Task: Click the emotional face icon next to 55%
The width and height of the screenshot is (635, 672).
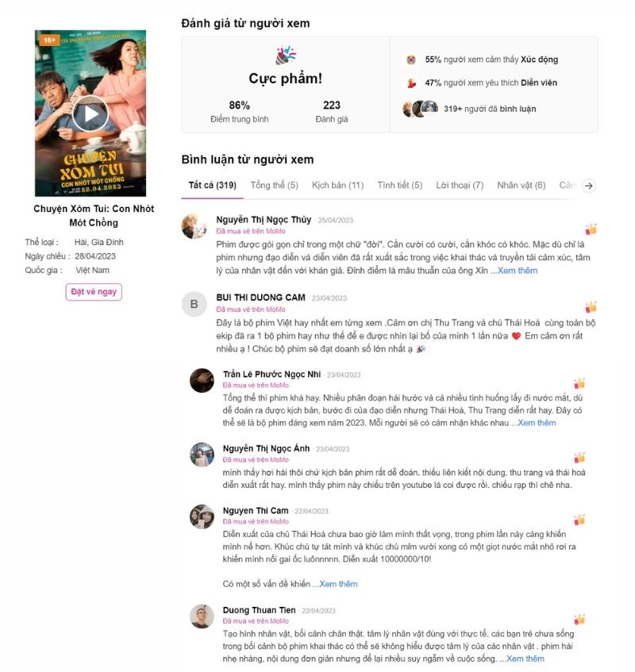Action: [410, 60]
